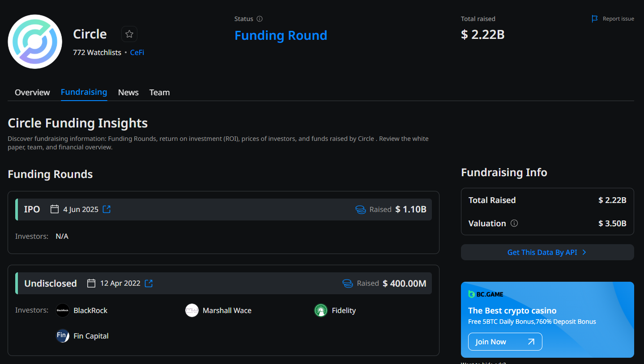Click the CeFi link
This screenshot has height=364, width=644.
[137, 52]
